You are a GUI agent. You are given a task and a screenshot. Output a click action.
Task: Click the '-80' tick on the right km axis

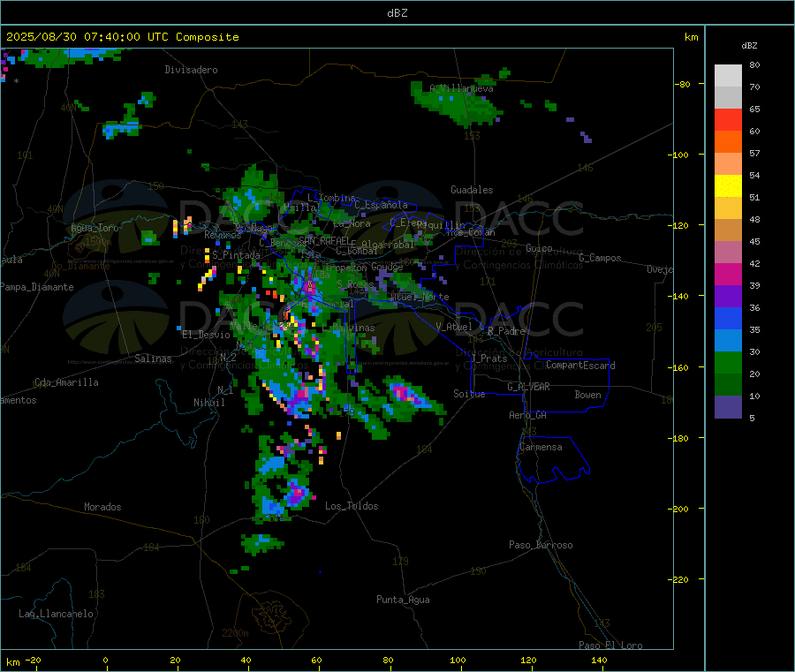coord(683,84)
